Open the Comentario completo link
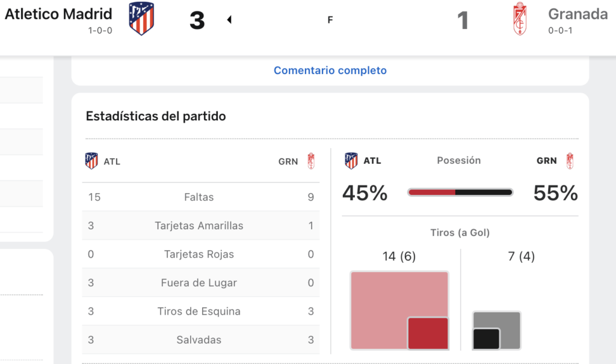Image resolution: width=616 pixels, height=364 pixels. click(330, 70)
